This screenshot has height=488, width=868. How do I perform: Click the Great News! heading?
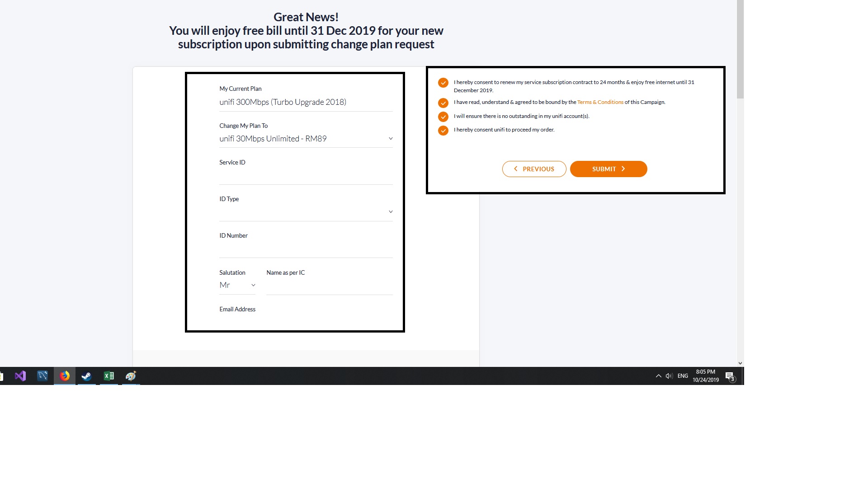point(306,17)
